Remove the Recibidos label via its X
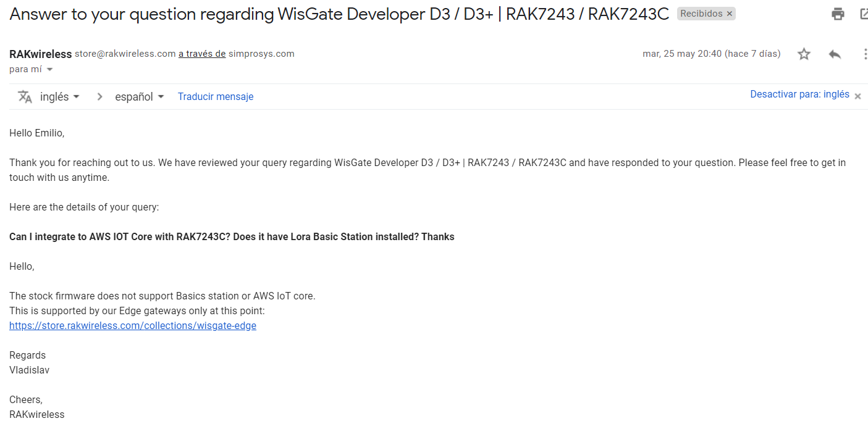Image resolution: width=868 pixels, height=421 pixels. pos(729,14)
